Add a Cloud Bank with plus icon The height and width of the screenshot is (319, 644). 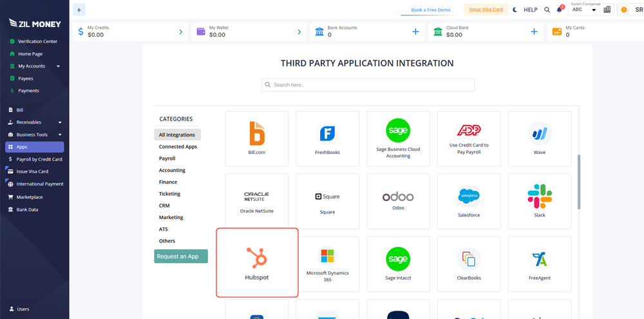(533, 32)
